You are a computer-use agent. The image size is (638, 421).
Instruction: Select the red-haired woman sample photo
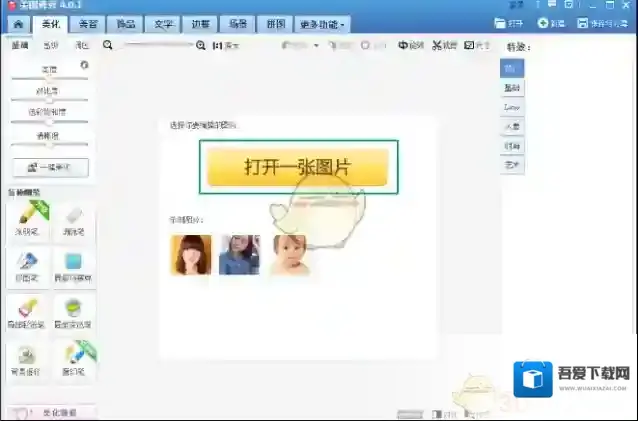pyautogui.click(x=191, y=255)
